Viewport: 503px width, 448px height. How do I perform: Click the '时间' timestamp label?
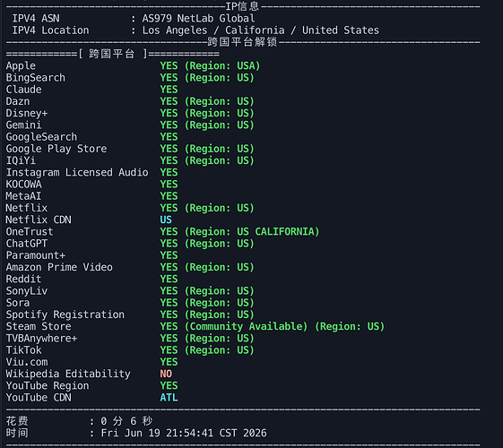coord(17,434)
